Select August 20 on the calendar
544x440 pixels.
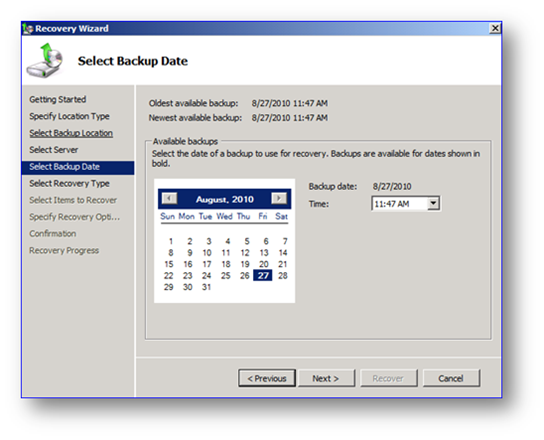(264, 264)
